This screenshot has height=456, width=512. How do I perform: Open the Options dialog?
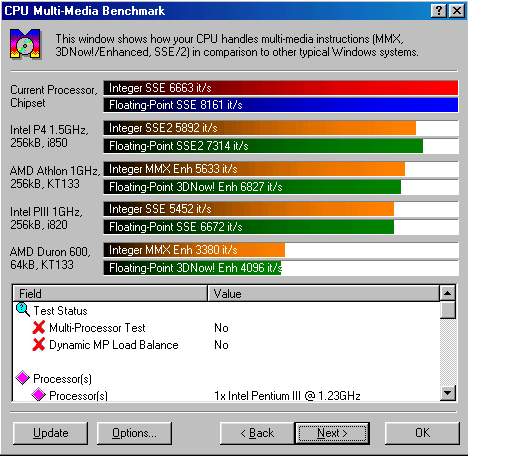coord(134,433)
